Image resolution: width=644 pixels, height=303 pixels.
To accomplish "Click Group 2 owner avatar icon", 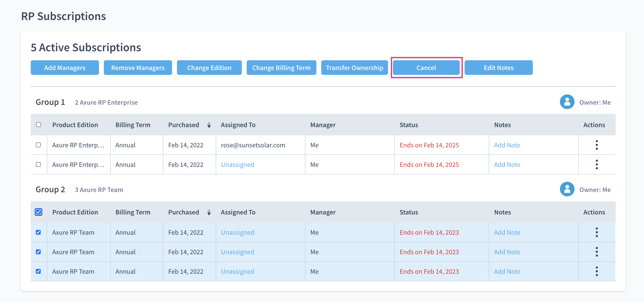I will (567, 189).
